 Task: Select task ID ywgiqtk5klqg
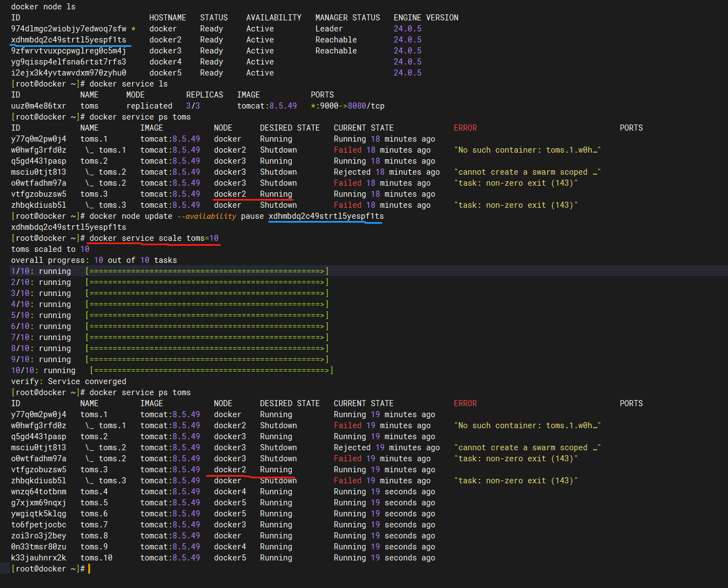[x=39, y=514]
